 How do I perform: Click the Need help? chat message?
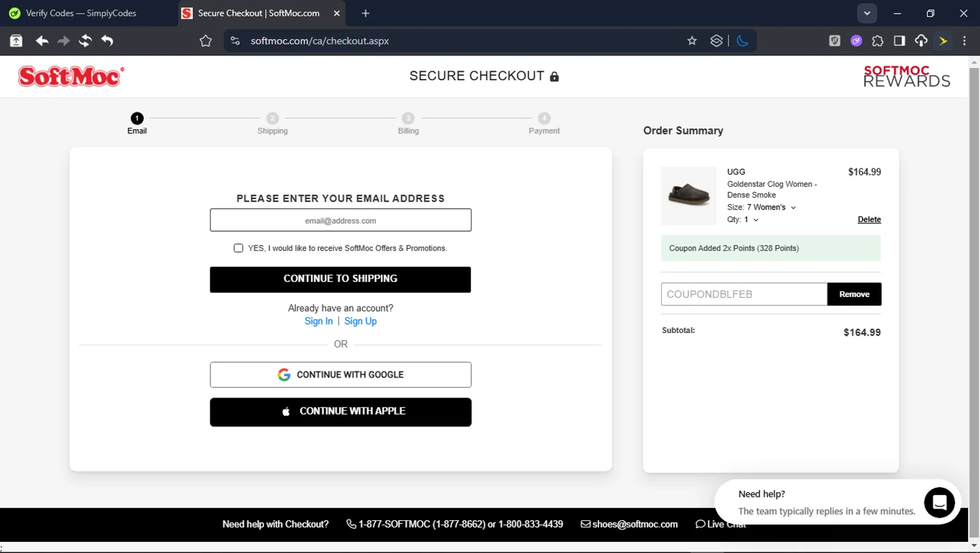826,503
